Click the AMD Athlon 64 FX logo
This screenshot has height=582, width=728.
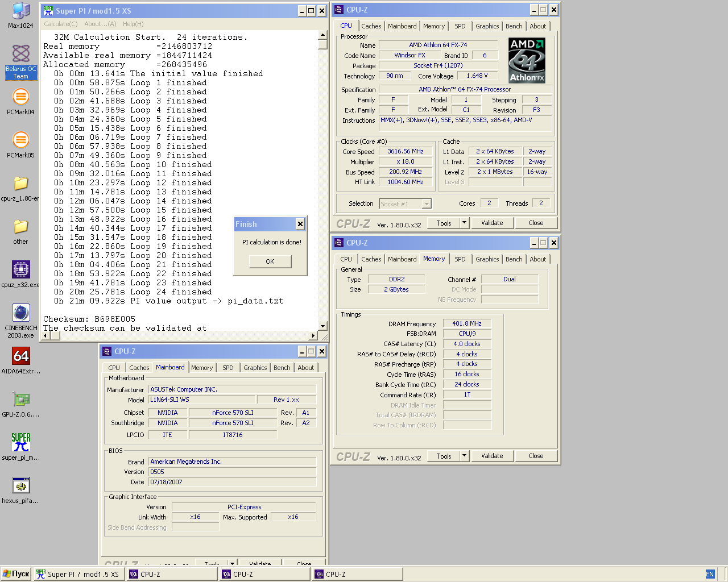(x=527, y=61)
